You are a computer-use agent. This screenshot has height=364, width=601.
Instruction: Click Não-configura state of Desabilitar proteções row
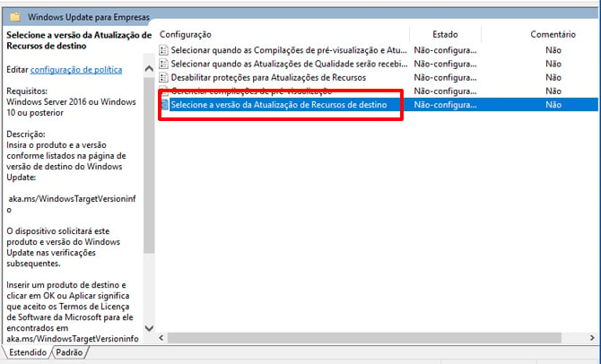point(445,77)
